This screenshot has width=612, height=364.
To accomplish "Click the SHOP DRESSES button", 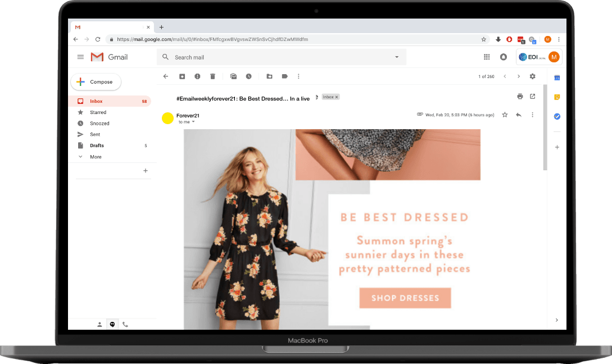I will coord(405,298).
